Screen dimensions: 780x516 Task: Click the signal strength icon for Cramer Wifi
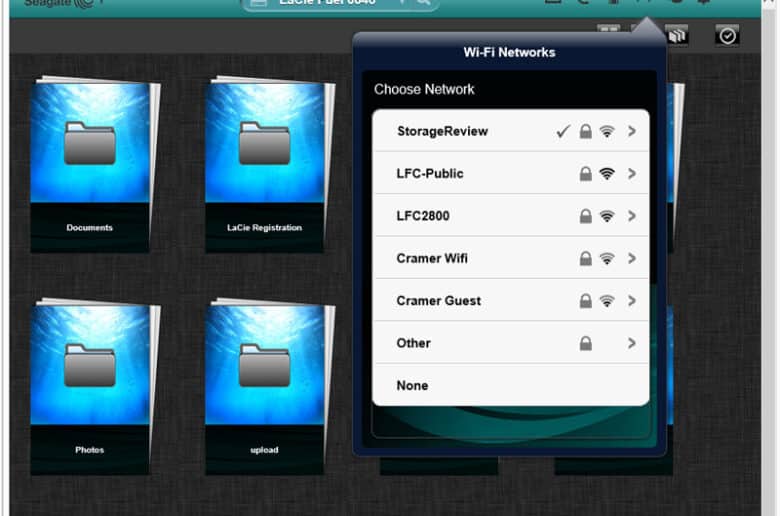(x=607, y=258)
